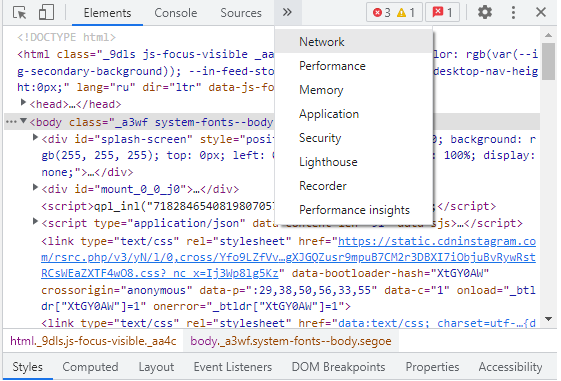Click the scrollbar up arrow
The width and height of the screenshot is (561, 381).
point(548,35)
